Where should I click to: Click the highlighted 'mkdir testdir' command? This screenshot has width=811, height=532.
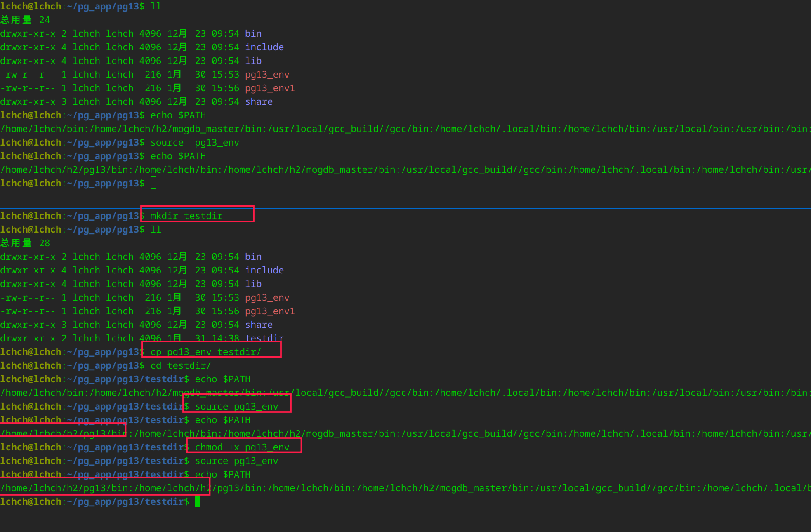(x=186, y=216)
